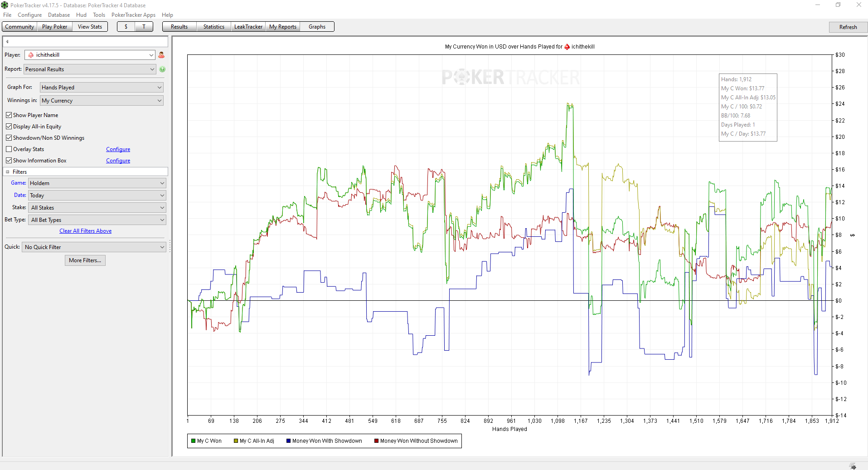Click the Filters collapse box icon
Image resolution: width=868 pixels, height=470 pixels.
[8, 172]
